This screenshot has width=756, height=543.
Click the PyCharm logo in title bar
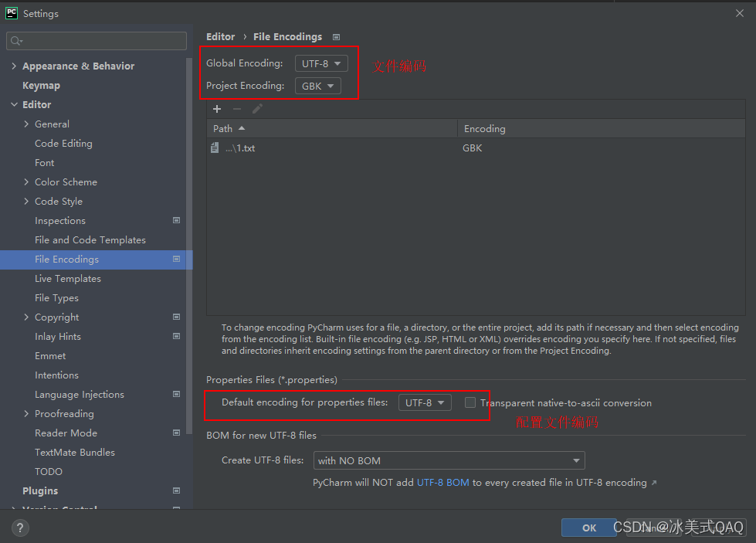12,13
